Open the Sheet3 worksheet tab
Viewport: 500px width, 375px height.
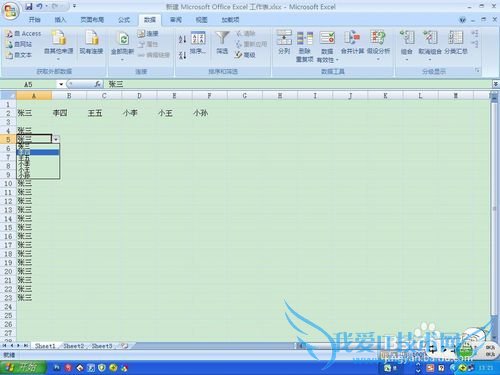[102, 346]
